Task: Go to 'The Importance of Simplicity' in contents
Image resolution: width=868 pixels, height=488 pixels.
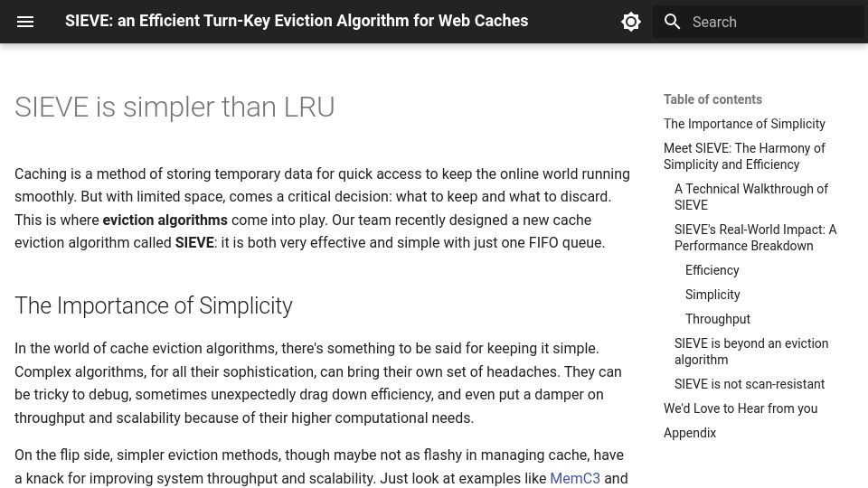Action: tap(744, 124)
